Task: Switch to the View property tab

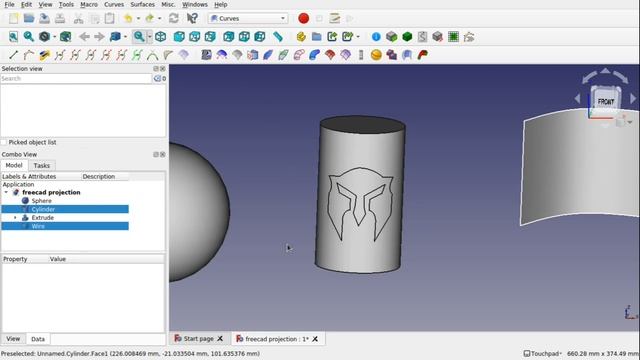Action: pos(13,339)
